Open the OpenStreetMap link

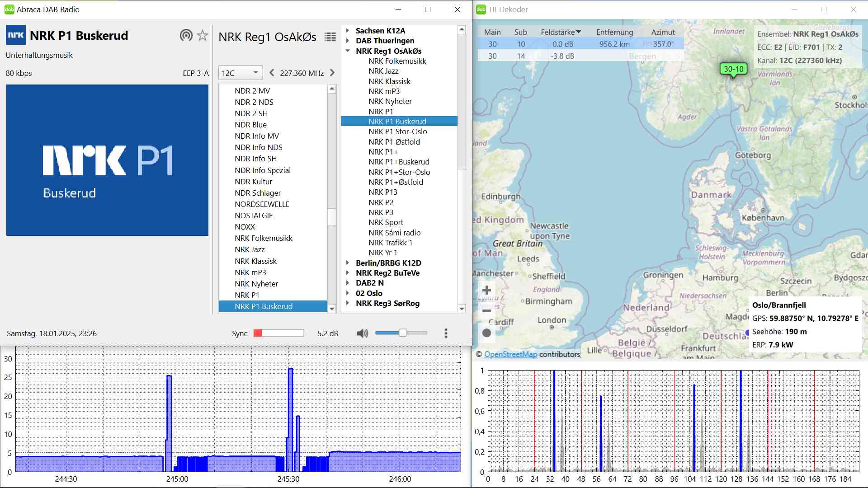[510, 354]
